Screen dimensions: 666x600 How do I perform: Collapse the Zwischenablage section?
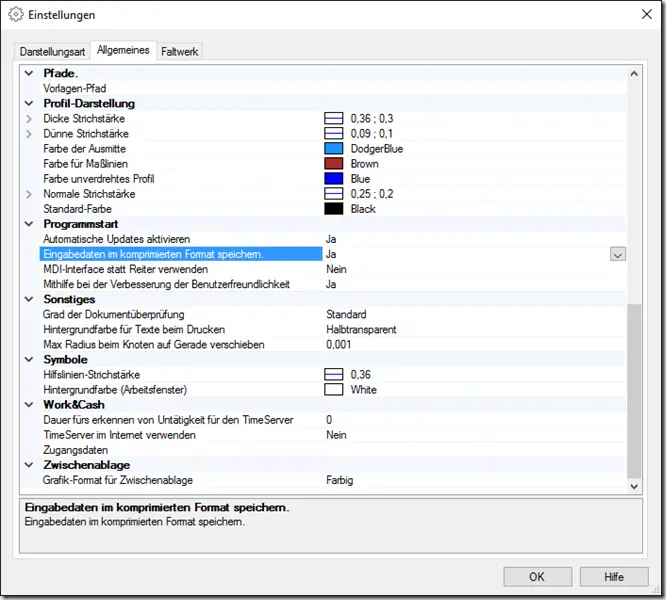[x=29, y=465]
